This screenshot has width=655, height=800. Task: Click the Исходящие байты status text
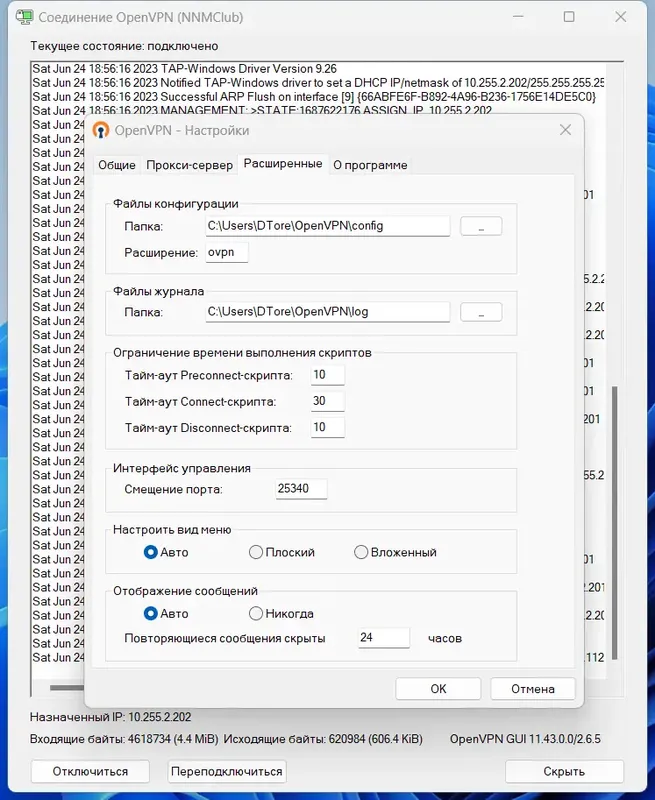[x=323, y=739]
